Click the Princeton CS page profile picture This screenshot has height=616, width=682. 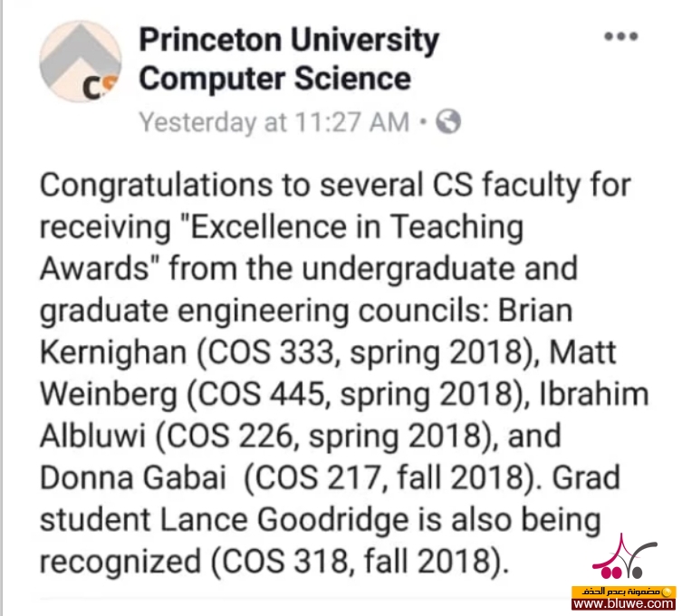point(81,62)
